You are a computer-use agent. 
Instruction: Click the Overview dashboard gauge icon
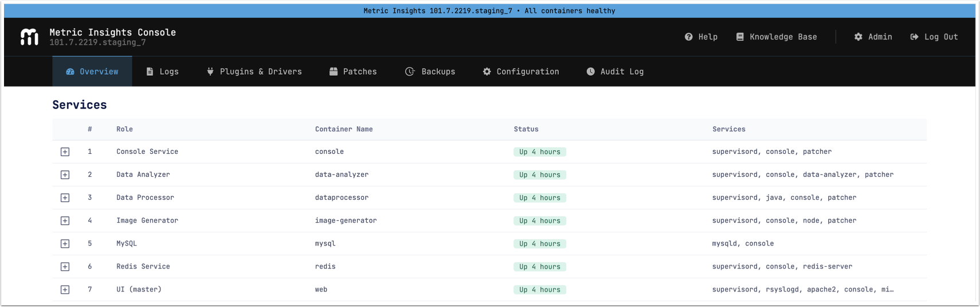pyautogui.click(x=70, y=72)
